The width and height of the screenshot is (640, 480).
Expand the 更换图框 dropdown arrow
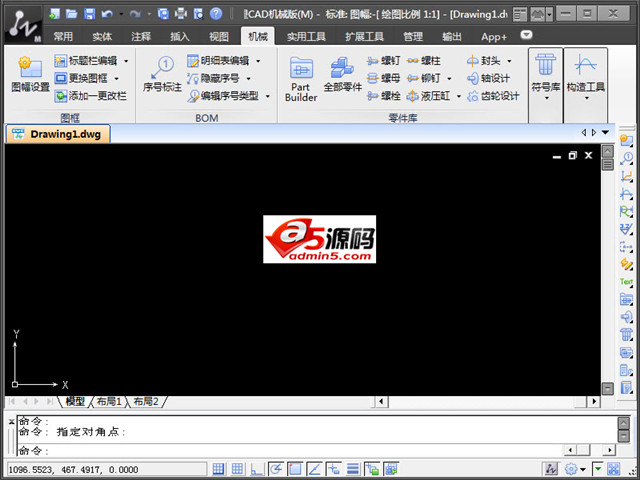point(116,78)
